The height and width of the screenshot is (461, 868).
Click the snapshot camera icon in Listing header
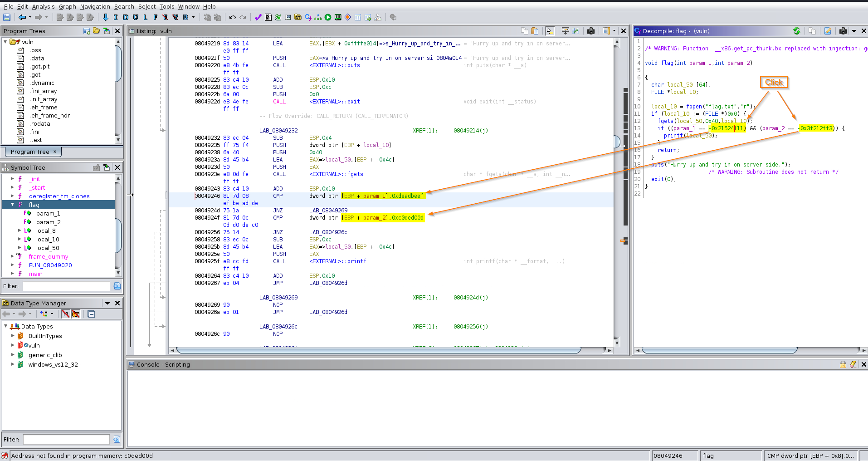click(591, 31)
